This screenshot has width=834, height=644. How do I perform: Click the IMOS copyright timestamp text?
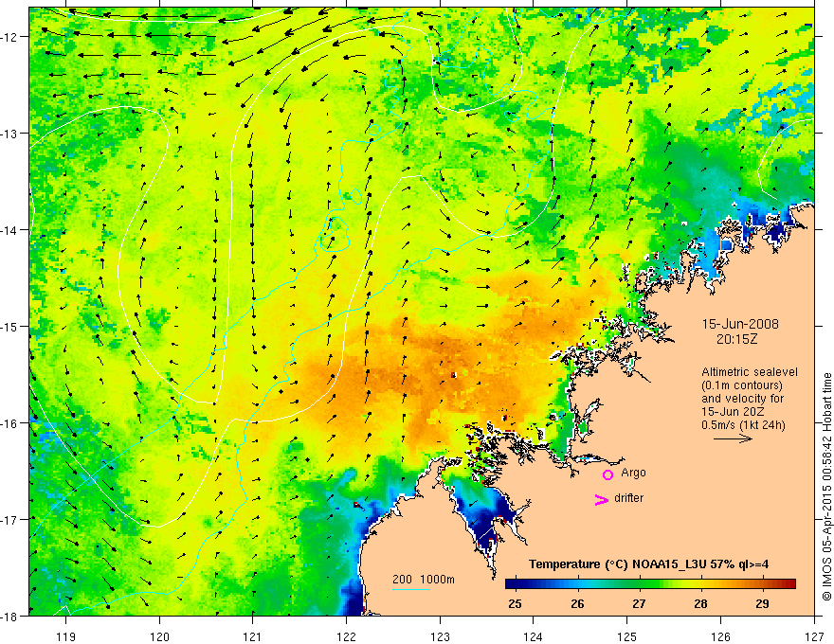coord(827,488)
